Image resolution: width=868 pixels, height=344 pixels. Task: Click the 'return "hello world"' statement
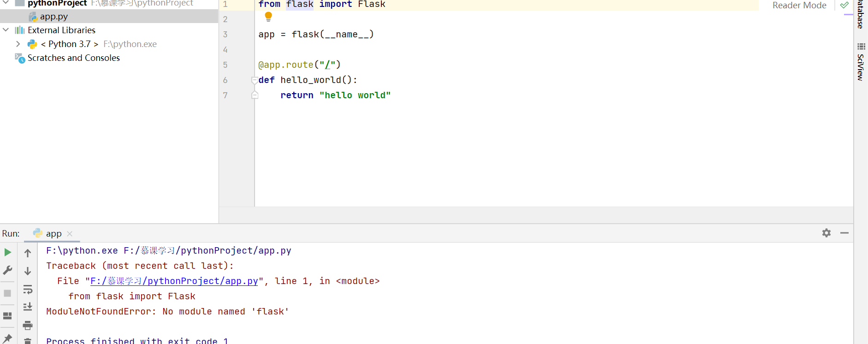point(335,95)
